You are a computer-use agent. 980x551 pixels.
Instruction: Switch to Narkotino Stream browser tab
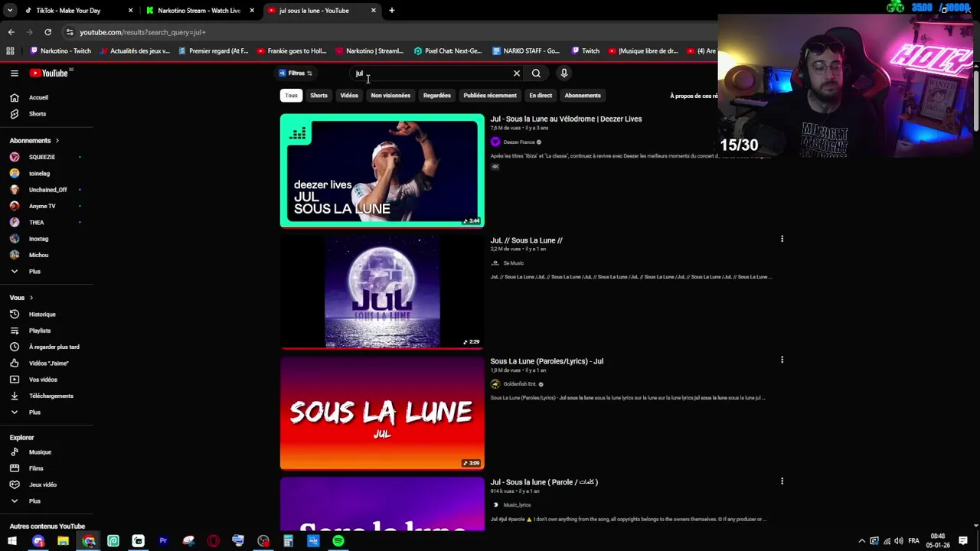point(199,11)
